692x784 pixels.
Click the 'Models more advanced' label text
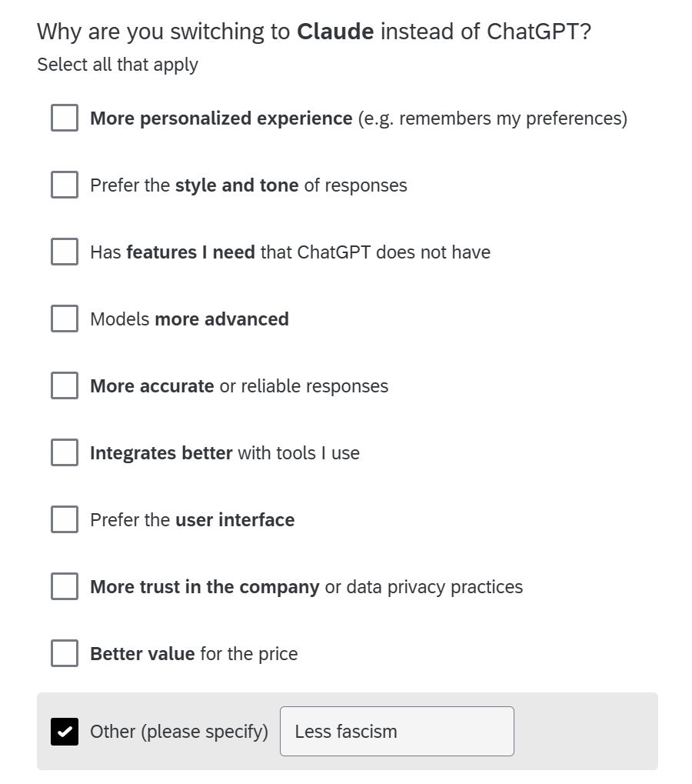[189, 319]
